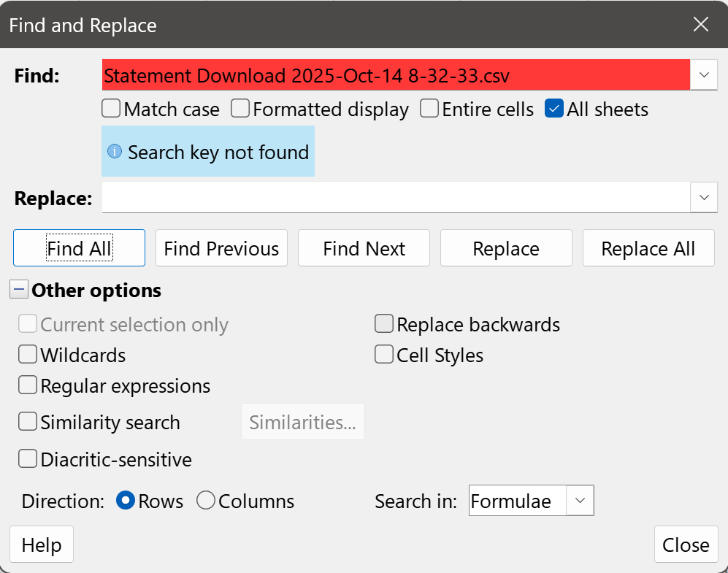Toggle the Diacritic-sensitive checkbox
Viewport: 728px width, 573px height.
tap(28, 459)
